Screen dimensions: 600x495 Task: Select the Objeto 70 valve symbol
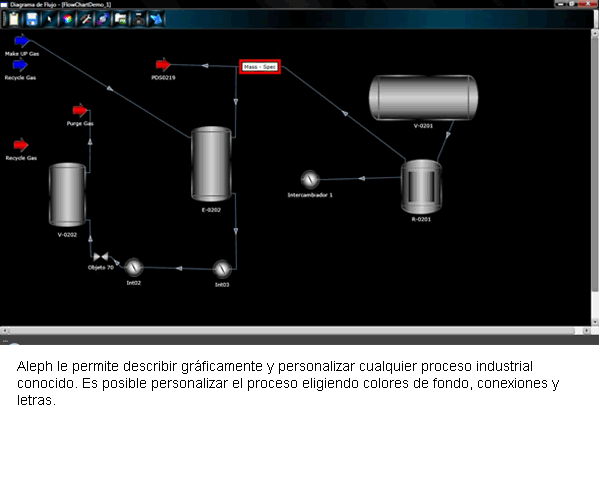click(x=100, y=257)
